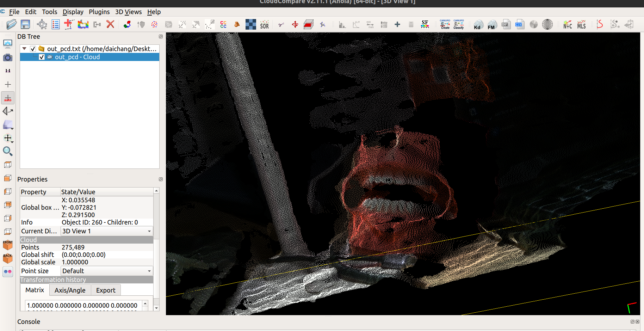Switch to the Export tab

pos(106,290)
